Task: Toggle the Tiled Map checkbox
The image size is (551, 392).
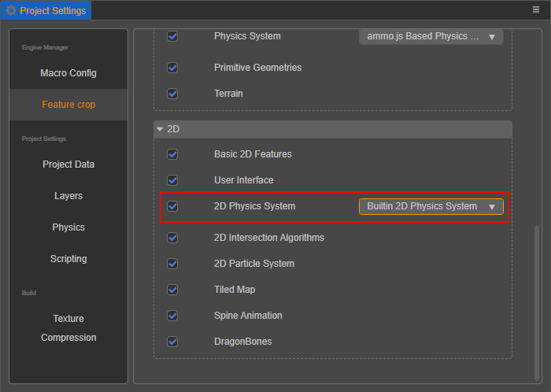Action: 172,290
